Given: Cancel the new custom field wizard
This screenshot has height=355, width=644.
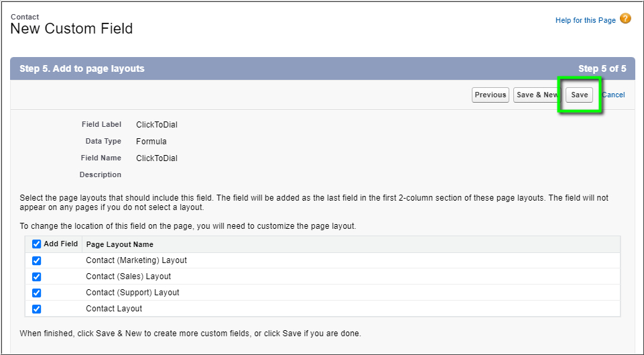Looking at the screenshot, I should coord(613,95).
